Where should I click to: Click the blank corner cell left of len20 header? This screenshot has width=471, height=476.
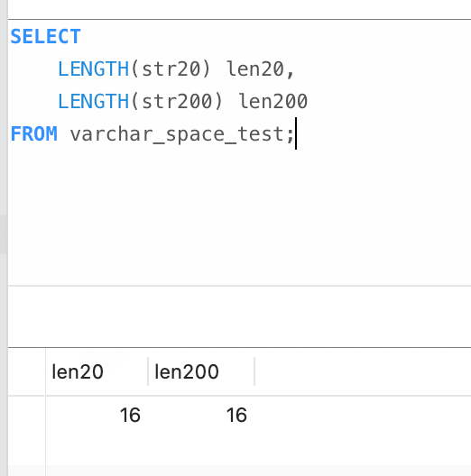pyautogui.click(x=26, y=371)
